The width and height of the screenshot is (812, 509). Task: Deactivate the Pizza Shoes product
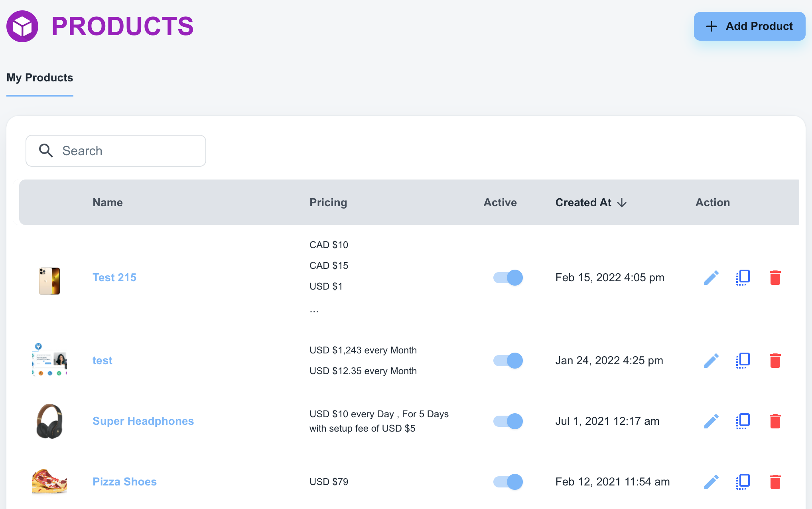coord(508,482)
